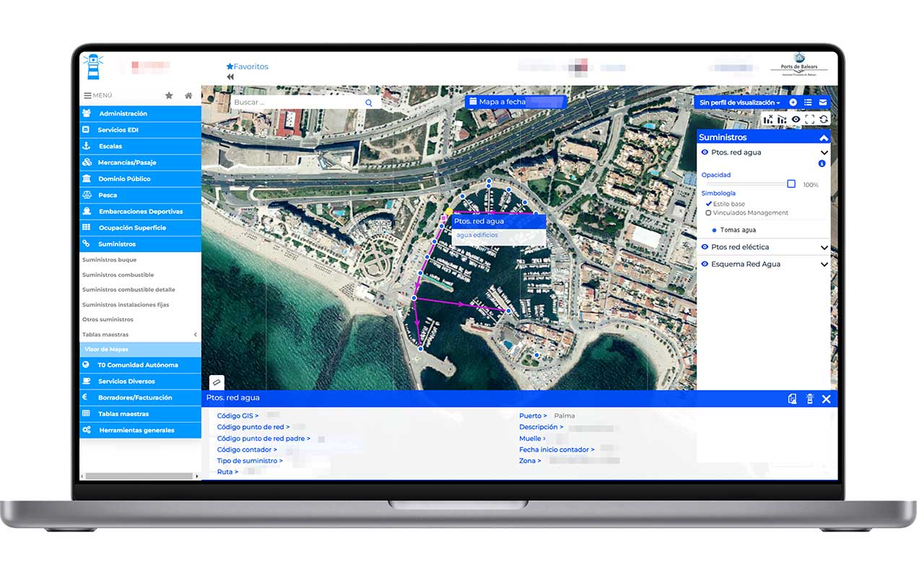Click the fullscreen brackets icon
Image resolution: width=924 pixels, height=578 pixels.
809,119
